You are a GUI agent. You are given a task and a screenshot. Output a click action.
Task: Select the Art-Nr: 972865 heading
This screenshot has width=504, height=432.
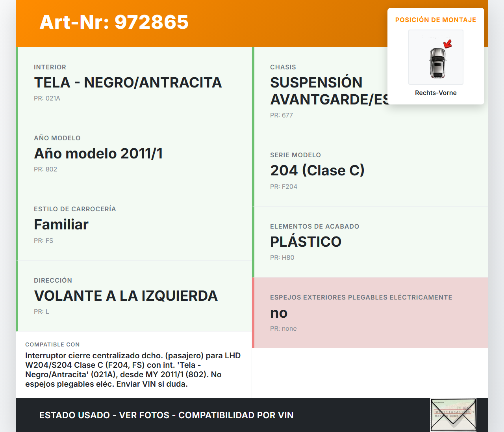tap(114, 22)
